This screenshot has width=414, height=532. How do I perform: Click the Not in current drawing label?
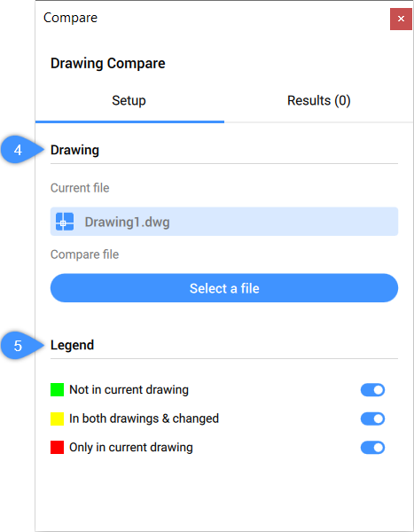click(x=129, y=389)
